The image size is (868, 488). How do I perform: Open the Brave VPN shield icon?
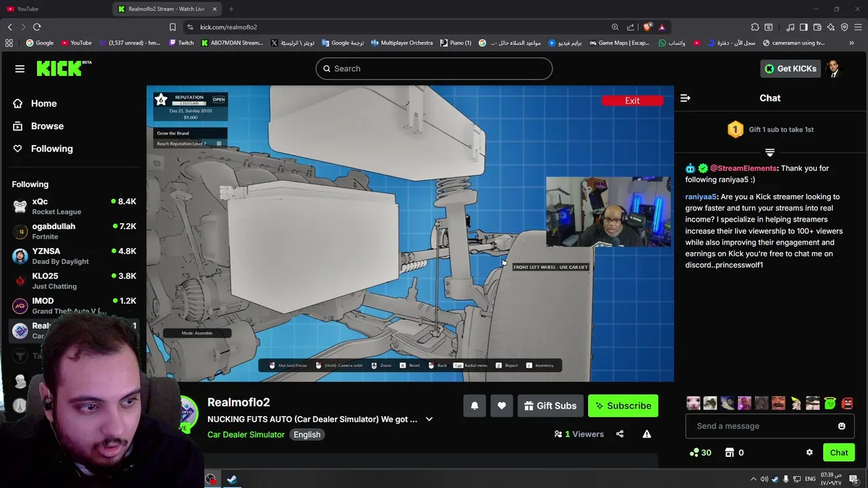coord(844,27)
